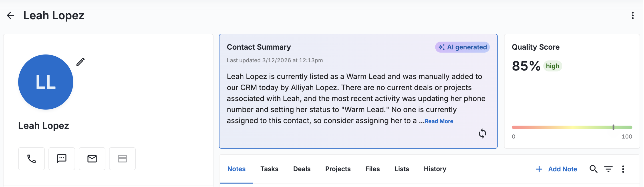Click the LL profile avatar circle
644x187 pixels.
pyautogui.click(x=46, y=82)
